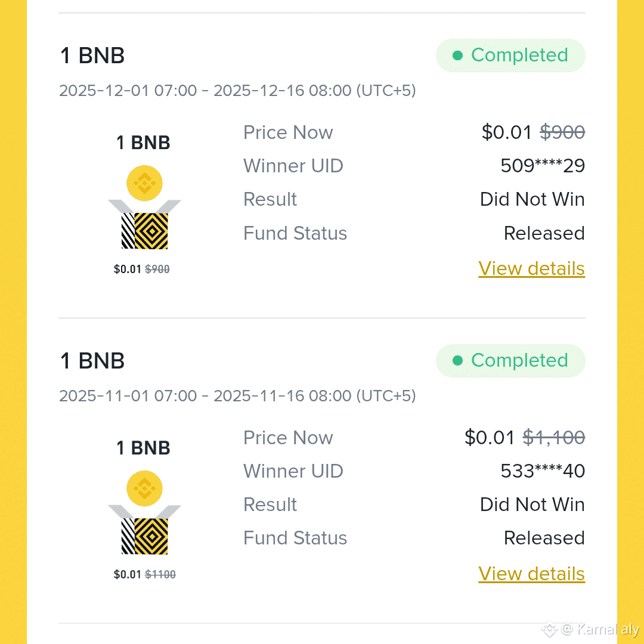This screenshot has width=644, height=644.
Task: Open View details for the November auction
Action: point(532,573)
